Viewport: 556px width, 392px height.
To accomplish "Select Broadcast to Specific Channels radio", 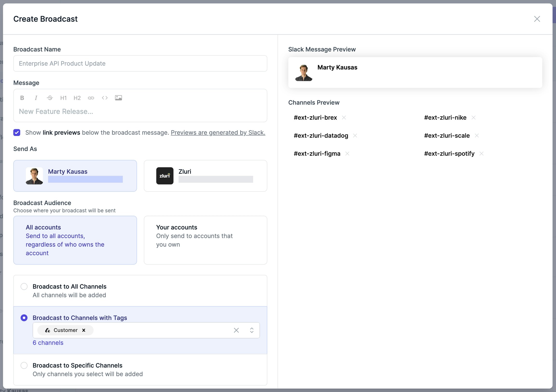I will 24,365.
